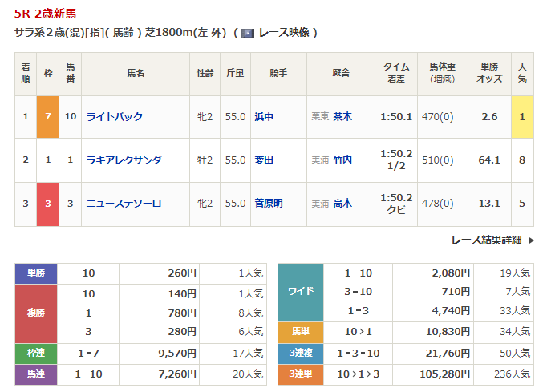Open trainer 茶木 page
This screenshot has width=547, height=392.
pyautogui.click(x=342, y=117)
